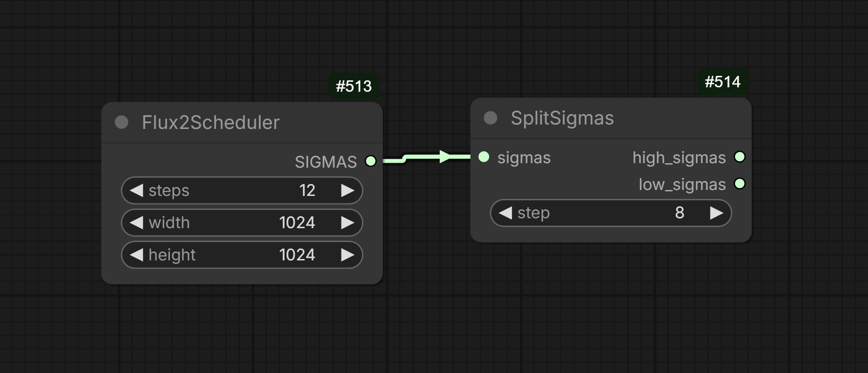Click the sigmas input socket
The image size is (868, 373).
tap(484, 157)
